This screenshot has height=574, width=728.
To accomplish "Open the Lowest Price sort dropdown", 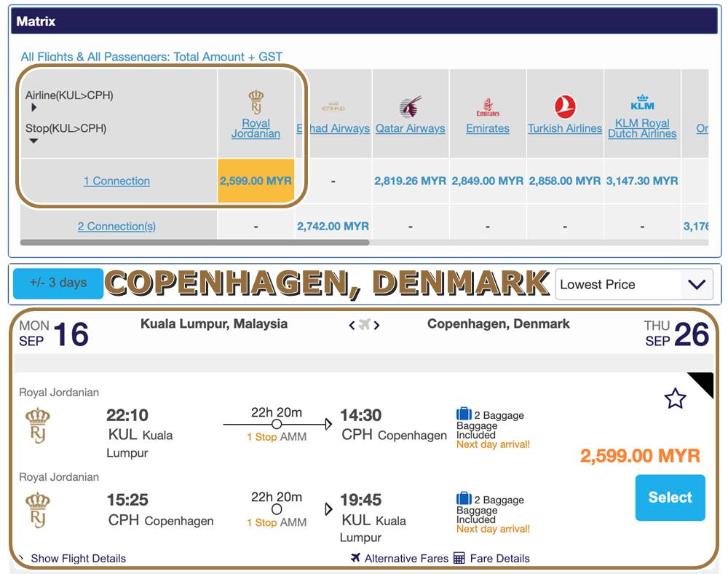I will pyautogui.click(x=634, y=284).
